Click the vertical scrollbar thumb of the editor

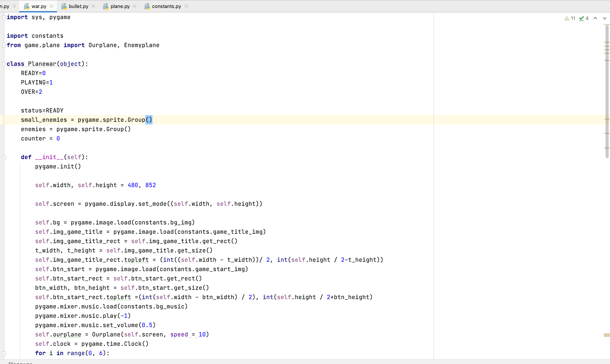click(x=607, y=91)
